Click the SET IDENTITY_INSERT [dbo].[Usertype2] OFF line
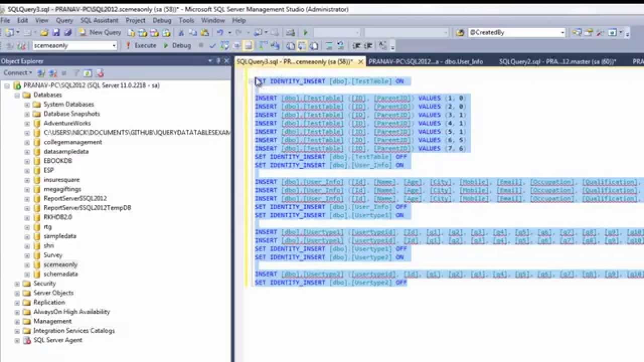The width and height of the screenshot is (644, 362). (x=331, y=283)
